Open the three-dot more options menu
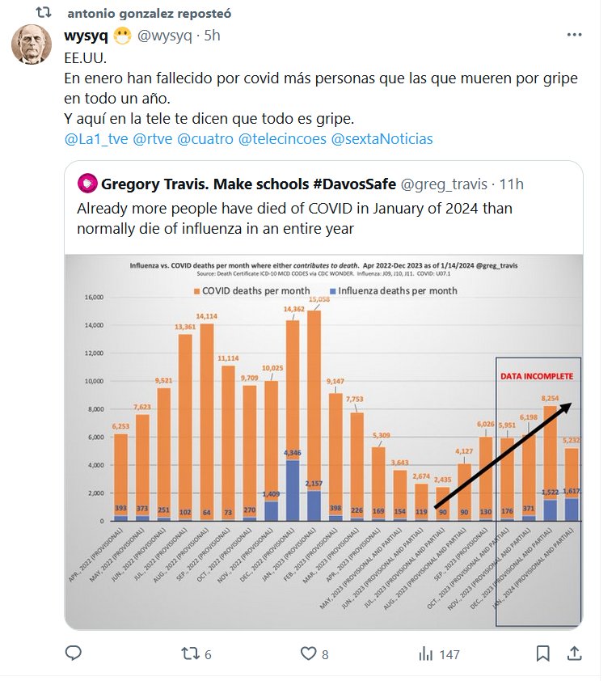The width and height of the screenshot is (616, 681). 574,36
